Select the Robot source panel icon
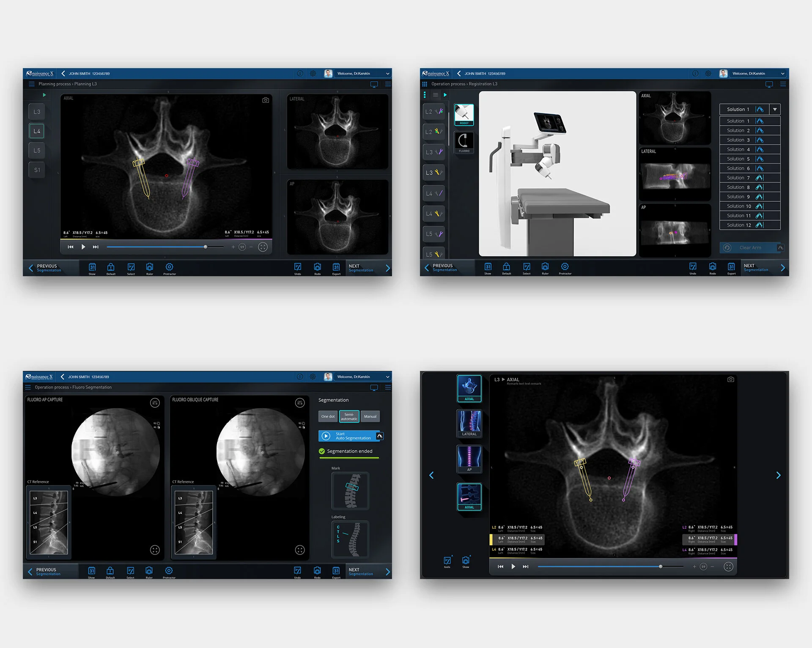This screenshot has height=648, width=812. point(464,114)
